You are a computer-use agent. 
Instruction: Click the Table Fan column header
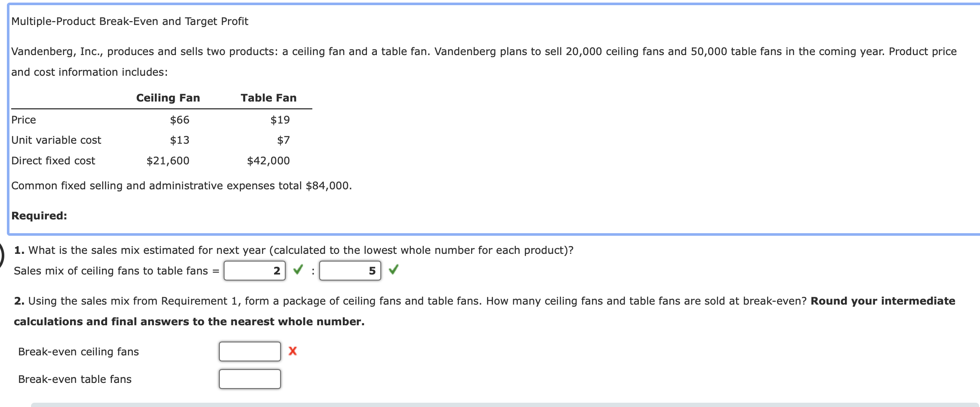[x=268, y=98]
